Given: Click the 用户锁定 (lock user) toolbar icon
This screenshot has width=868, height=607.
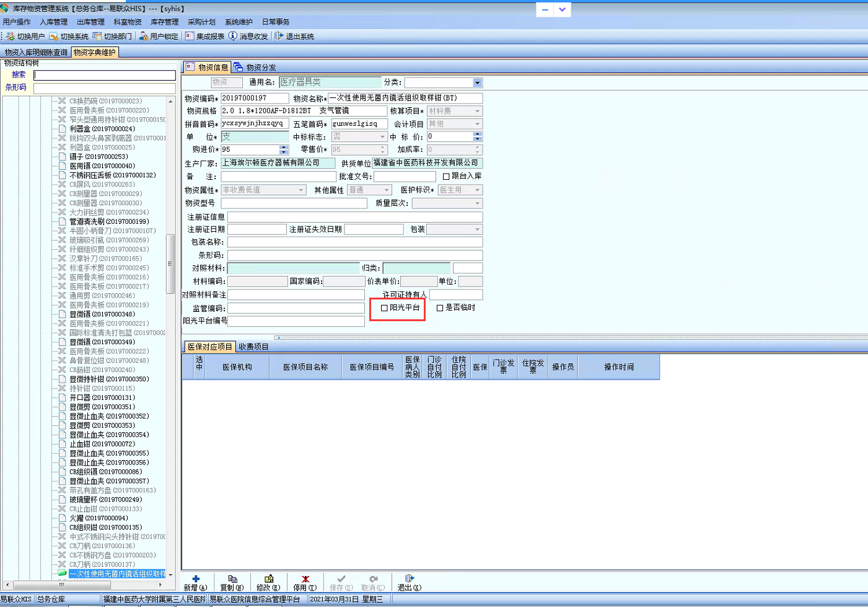Looking at the screenshot, I should tap(144, 37).
